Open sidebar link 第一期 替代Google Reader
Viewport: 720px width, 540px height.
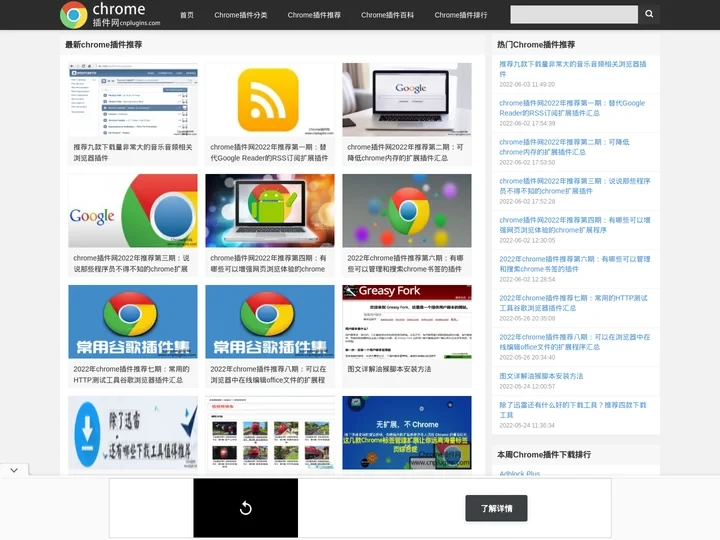pyautogui.click(x=572, y=108)
